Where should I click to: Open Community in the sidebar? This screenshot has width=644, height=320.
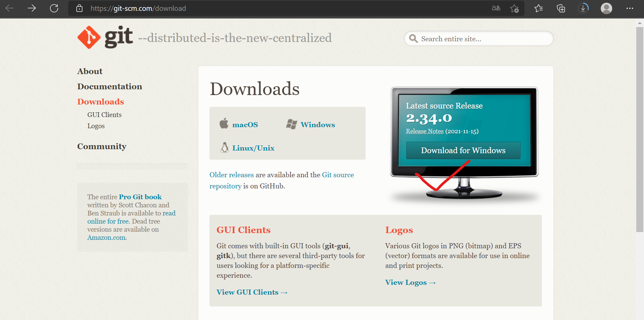click(102, 146)
